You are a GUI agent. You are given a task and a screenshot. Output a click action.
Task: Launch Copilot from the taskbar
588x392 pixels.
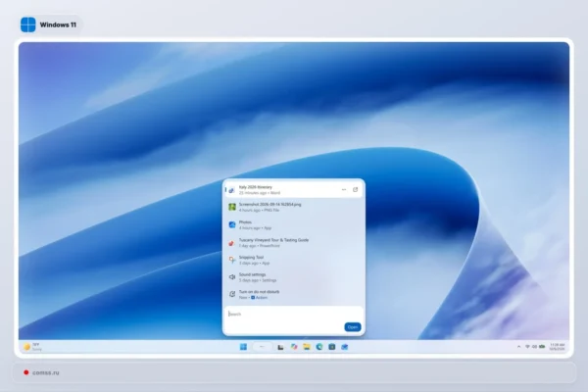coord(294,347)
